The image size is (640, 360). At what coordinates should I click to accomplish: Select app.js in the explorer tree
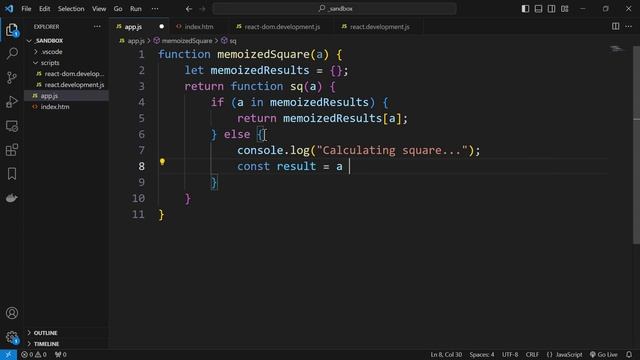66,96
